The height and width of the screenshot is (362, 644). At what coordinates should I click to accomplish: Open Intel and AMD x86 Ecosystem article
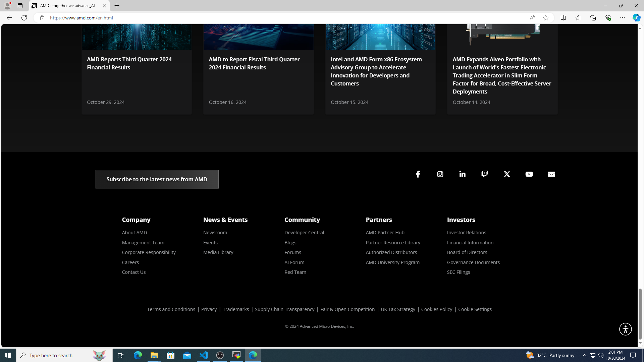(376, 71)
